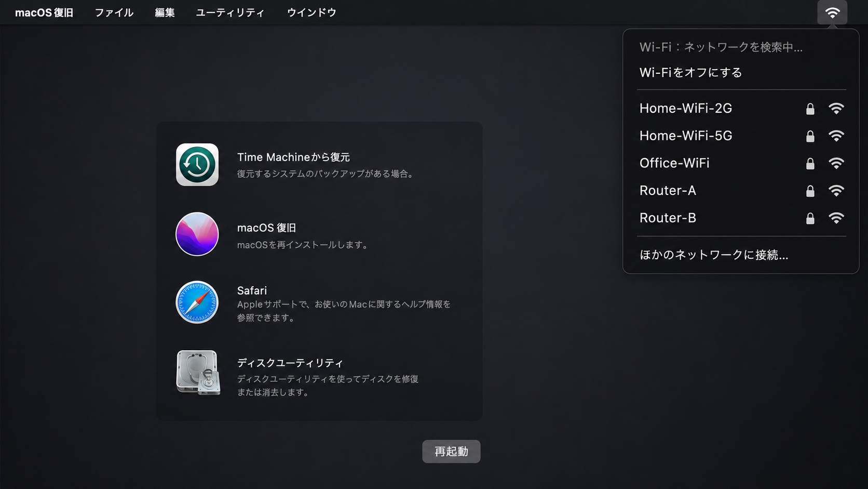This screenshot has height=489, width=868.
Task: Click the lock icon beside Home-WiFi-5G
Action: [810, 136]
